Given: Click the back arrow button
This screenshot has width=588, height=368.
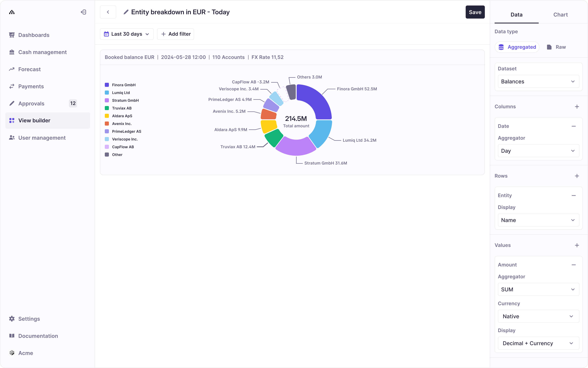Looking at the screenshot, I should pos(108,12).
